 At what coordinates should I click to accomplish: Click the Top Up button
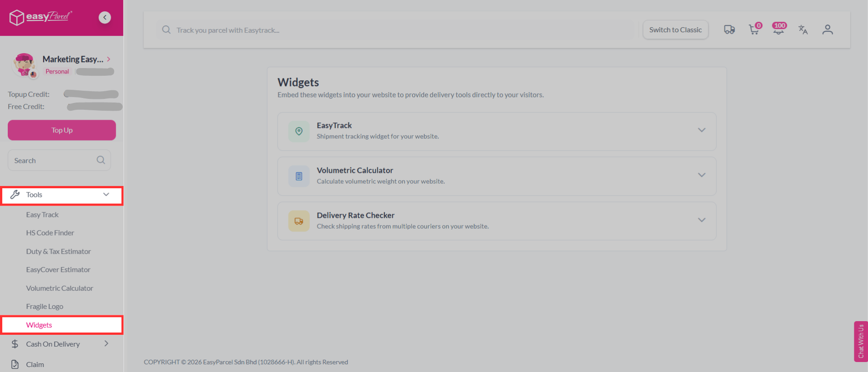click(61, 130)
